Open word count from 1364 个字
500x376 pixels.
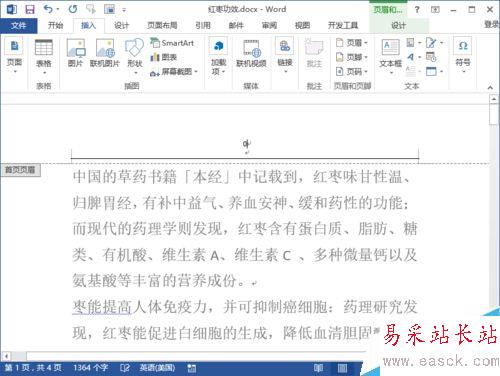[x=91, y=368]
